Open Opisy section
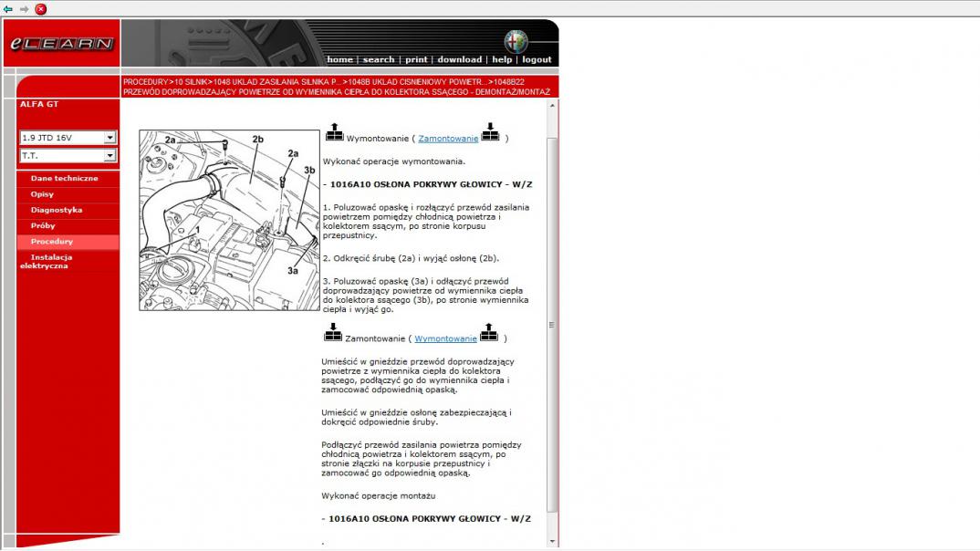980x551 pixels. (x=42, y=194)
